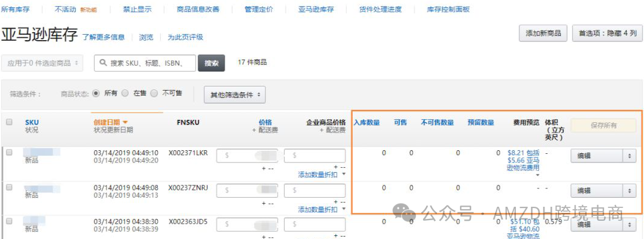This screenshot has width=644, height=239.
Task: Open $8.21 fee preview link
Action: [x=524, y=160]
